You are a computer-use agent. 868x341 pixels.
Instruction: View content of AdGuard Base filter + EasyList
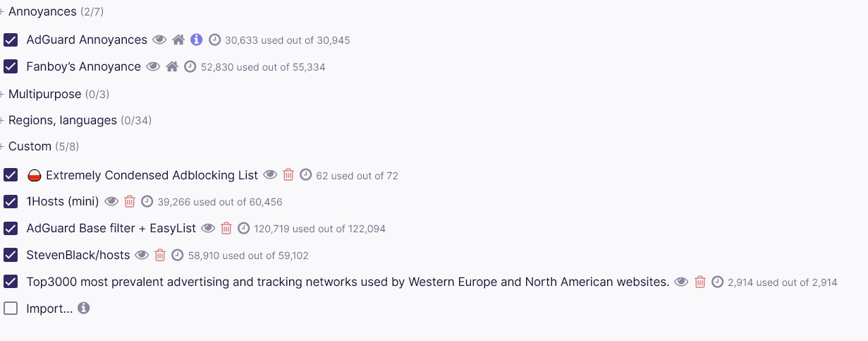click(x=208, y=229)
